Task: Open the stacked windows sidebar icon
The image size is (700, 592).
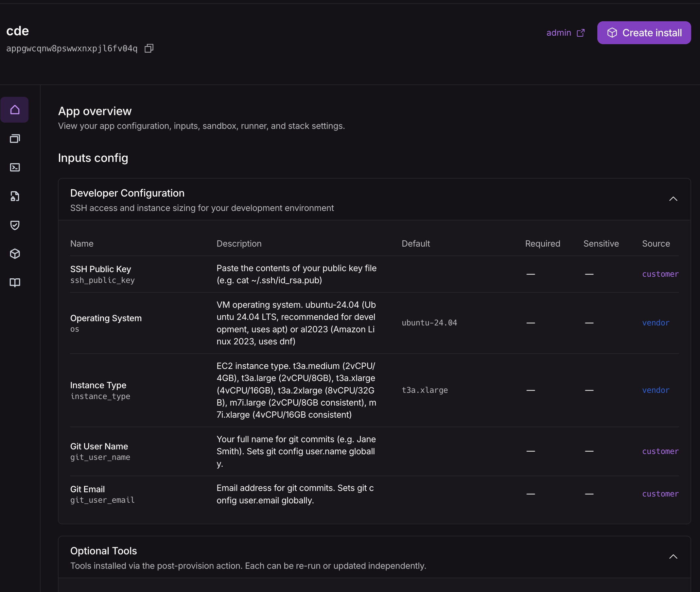Action: pos(15,139)
